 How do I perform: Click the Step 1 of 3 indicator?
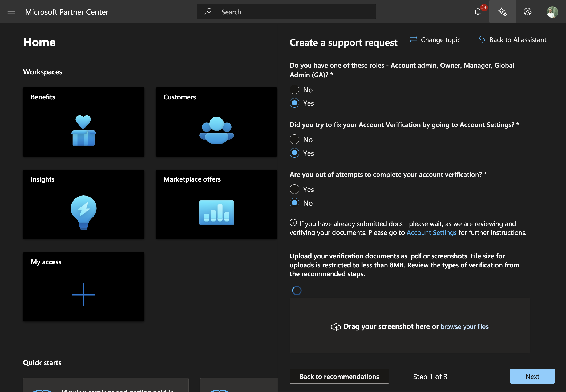click(x=430, y=377)
